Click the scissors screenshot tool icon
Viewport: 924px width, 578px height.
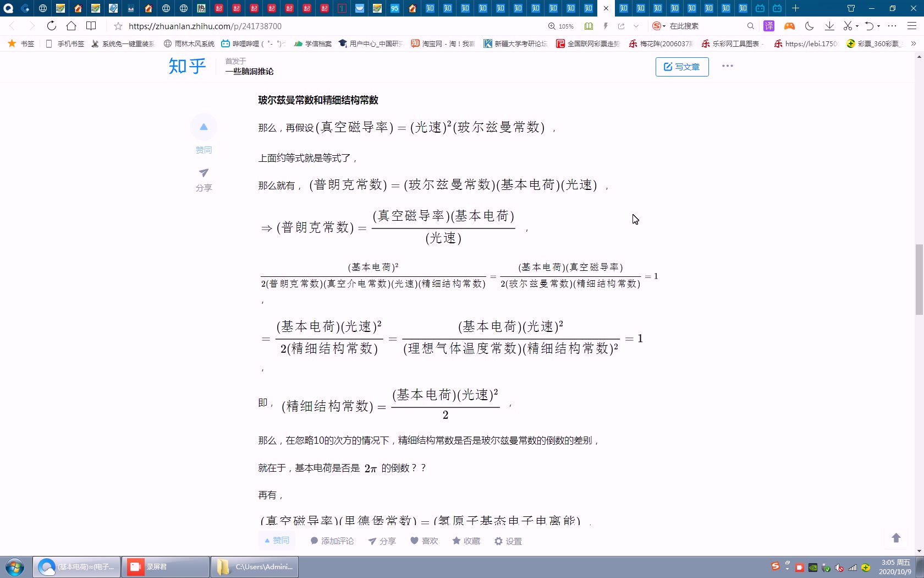[848, 26]
